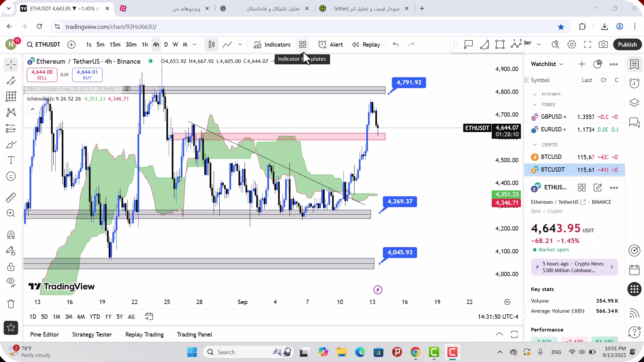Open the Pine Editor tab
Viewport: 644px width, 362px height.
click(x=45, y=335)
